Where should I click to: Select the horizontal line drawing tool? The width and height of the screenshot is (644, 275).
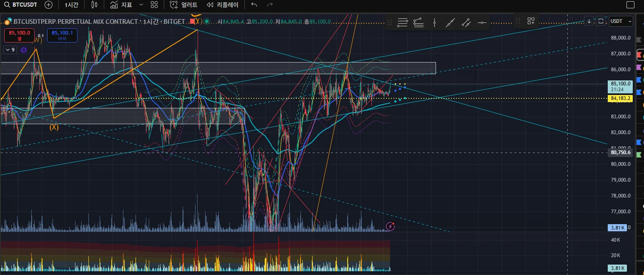point(482,22)
